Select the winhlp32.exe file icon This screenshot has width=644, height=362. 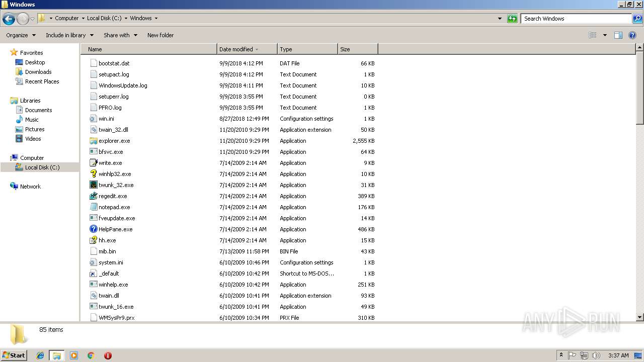(93, 174)
